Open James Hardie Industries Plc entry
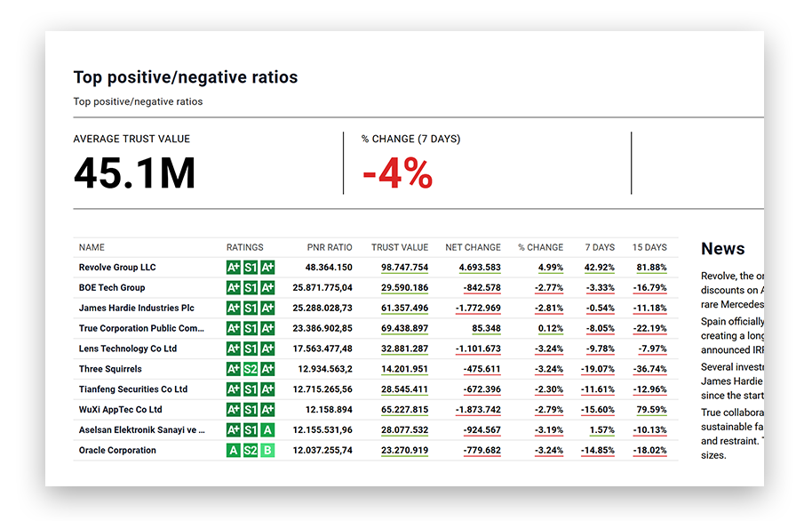Image resolution: width=812 pixels, height=521 pixels. click(136, 309)
